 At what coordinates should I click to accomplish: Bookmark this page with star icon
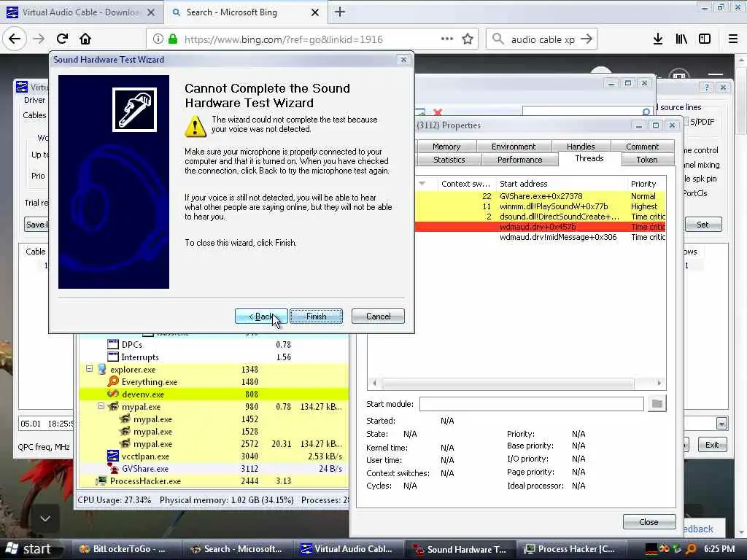coord(468,39)
